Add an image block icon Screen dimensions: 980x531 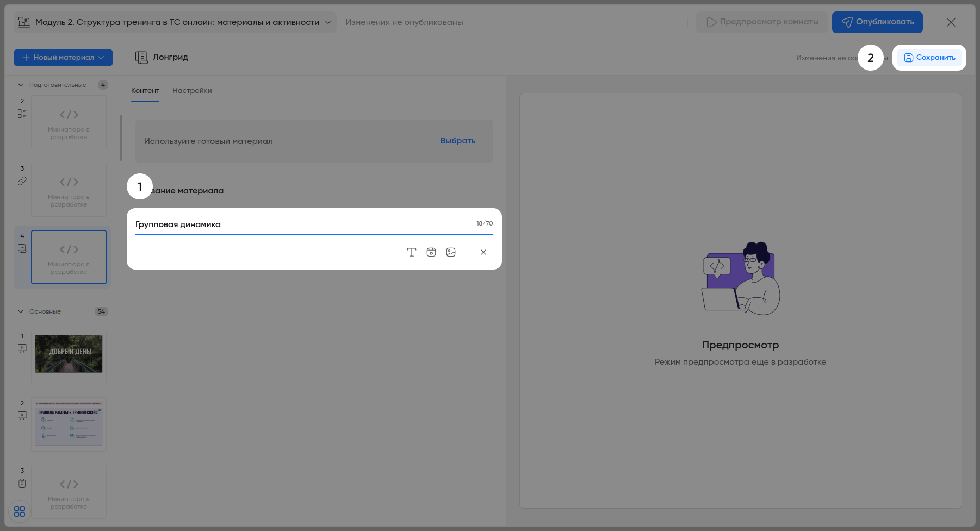click(x=451, y=252)
